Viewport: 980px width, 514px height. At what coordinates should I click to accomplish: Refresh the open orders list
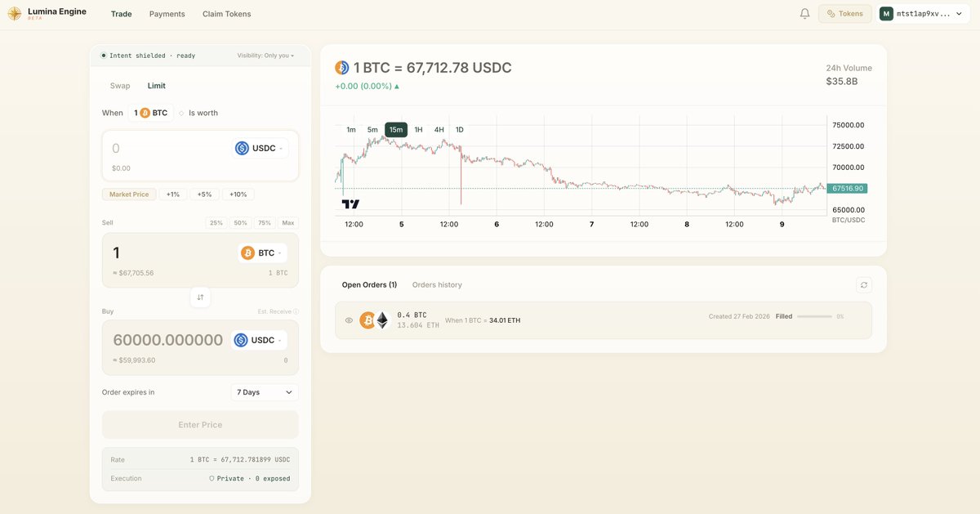click(864, 284)
